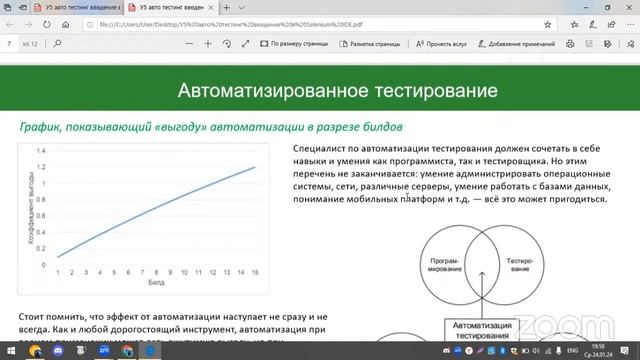Open the Windows notification center
640x360 pixels.
(x=624, y=351)
